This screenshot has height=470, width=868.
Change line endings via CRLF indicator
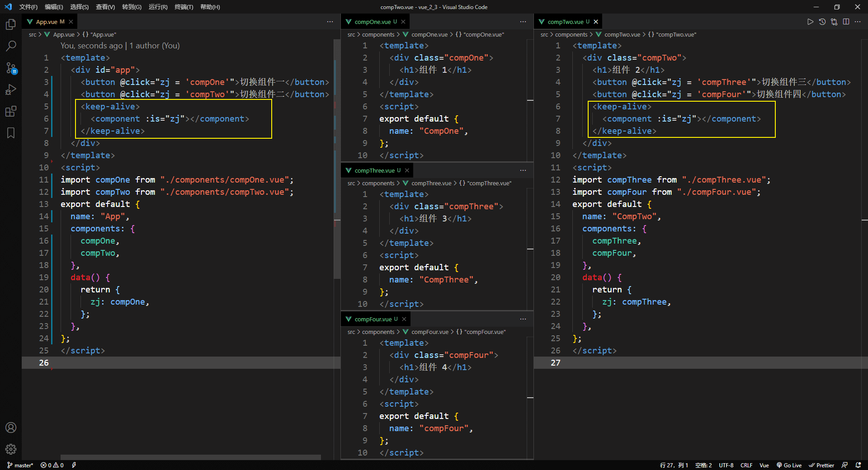[x=746, y=465]
